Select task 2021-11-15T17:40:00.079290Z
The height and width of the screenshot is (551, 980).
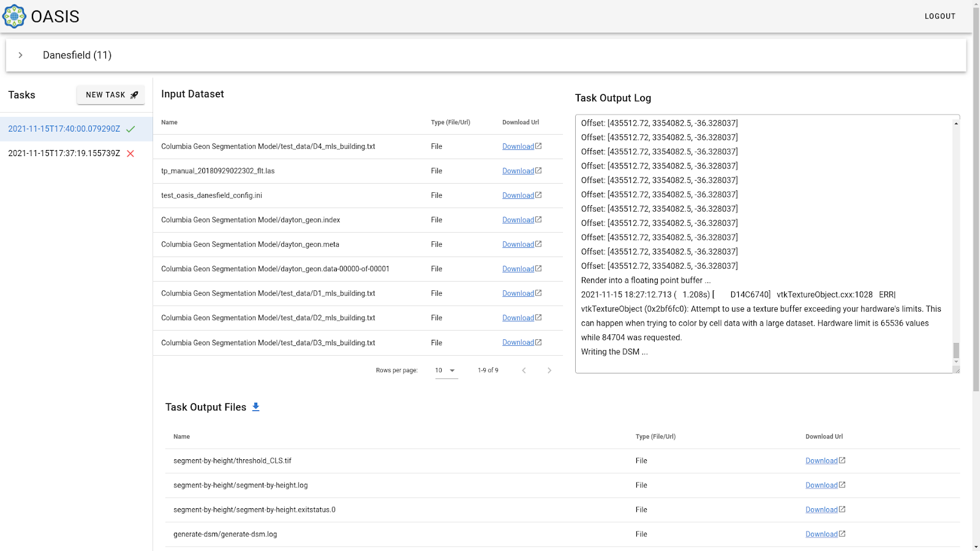pyautogui.click(x=64, y=129)
